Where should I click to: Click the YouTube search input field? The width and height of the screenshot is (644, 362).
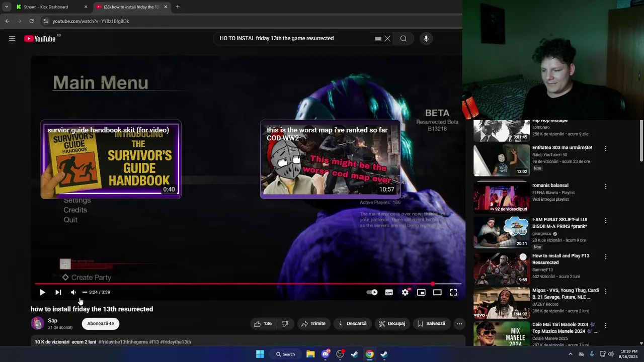[x=297, y=39]
